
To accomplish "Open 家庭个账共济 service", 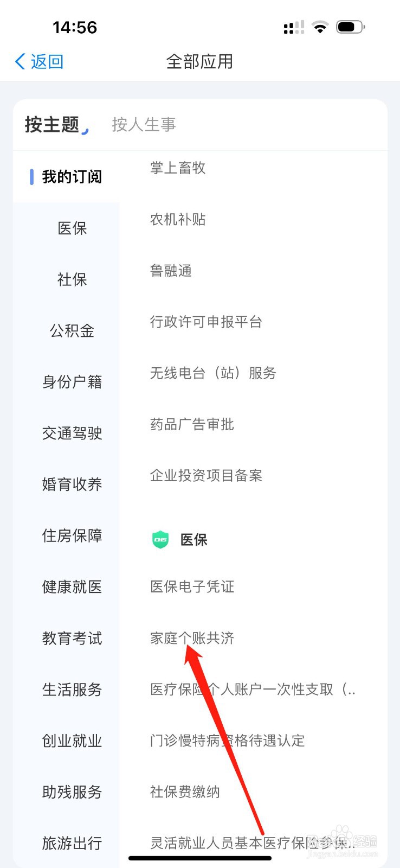I will (x=192, y=638).
